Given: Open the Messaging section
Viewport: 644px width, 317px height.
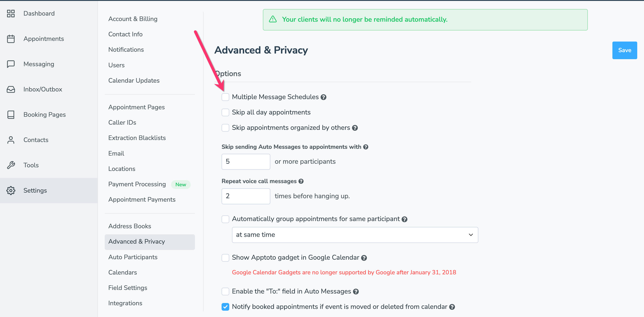Looking at the screenshot, I should pos(39,64).
